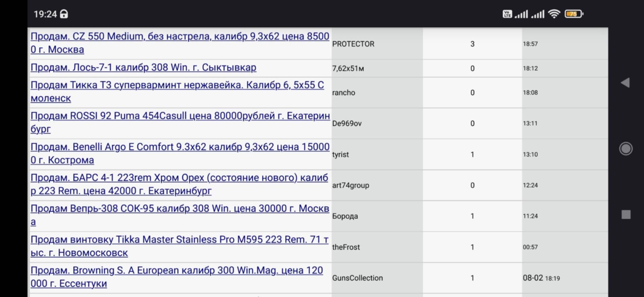This screenshot has height=297, width=644.
Task: Click author name tyrist
Action: [340, 155]
